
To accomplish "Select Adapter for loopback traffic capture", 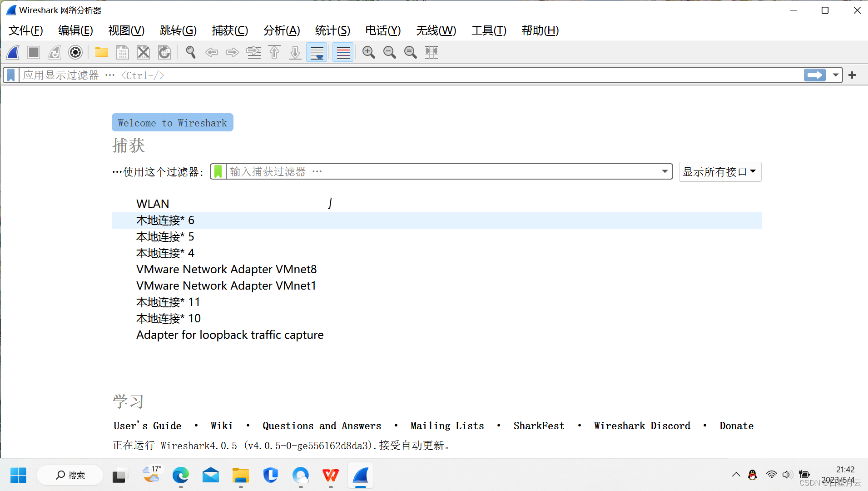I will (x=436, y=335).
